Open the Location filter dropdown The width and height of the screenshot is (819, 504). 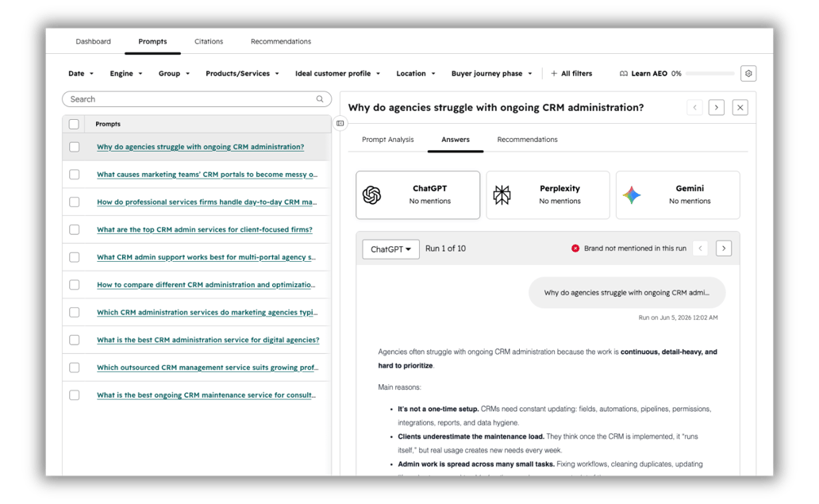click(x=416, y=74)
